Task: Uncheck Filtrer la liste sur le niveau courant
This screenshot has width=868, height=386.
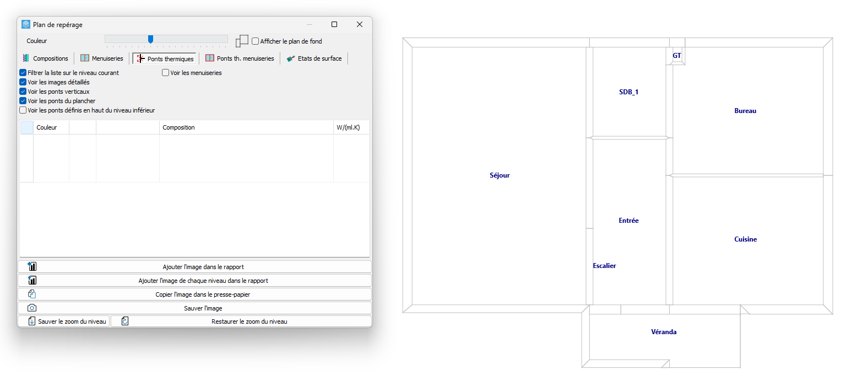Action: [x=23, y=73]
